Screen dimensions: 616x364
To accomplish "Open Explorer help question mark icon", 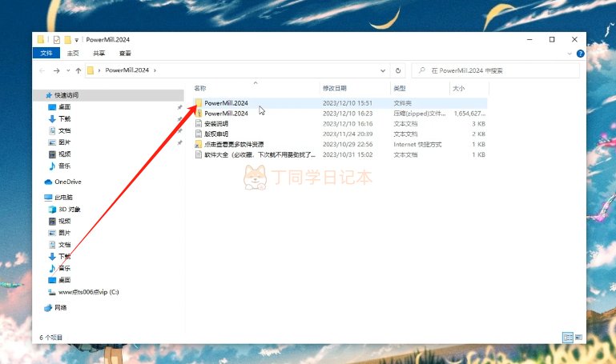I will point(580,54).
